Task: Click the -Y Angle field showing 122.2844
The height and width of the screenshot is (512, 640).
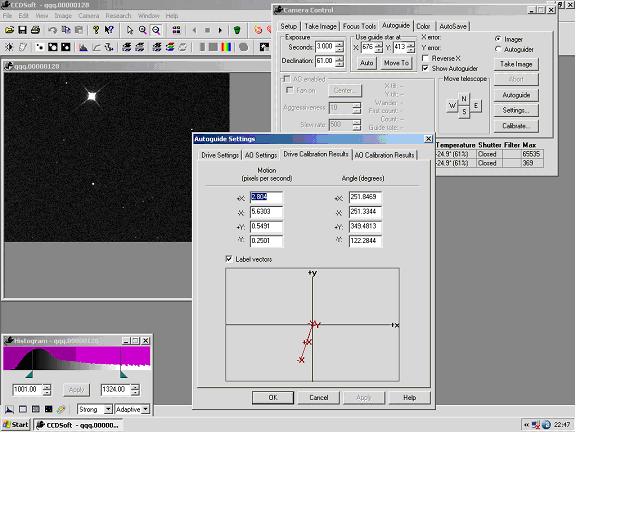Action: pyautogui.click(x=365, y=241)
